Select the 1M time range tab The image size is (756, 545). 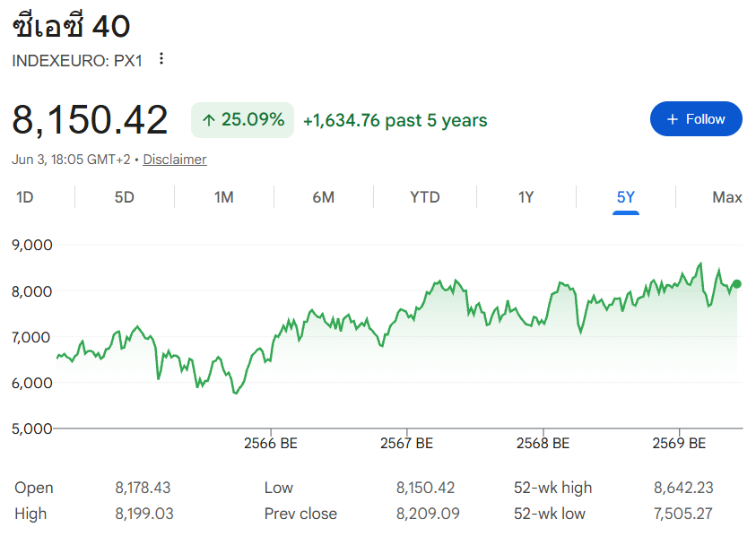click(223, 197)
